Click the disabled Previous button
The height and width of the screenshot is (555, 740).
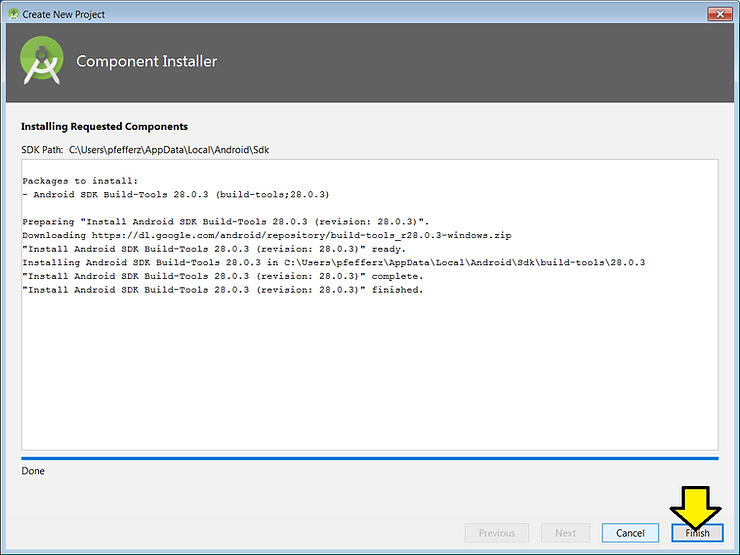pyautogui.click(x=496, y=533)
